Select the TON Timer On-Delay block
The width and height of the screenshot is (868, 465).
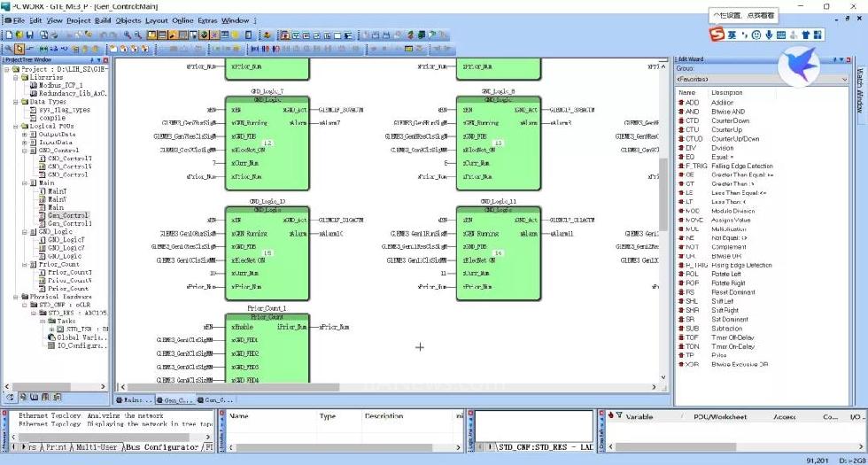[x=692, y=346]
